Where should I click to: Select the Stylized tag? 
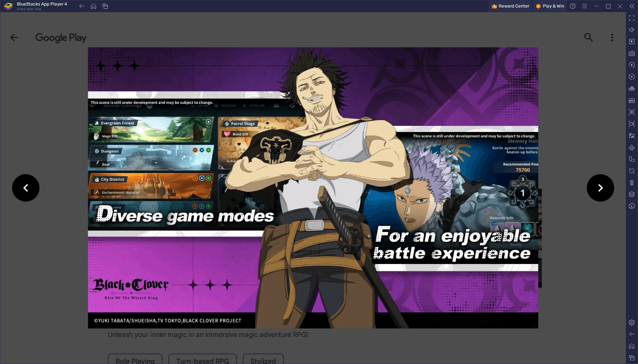[263, 359]
